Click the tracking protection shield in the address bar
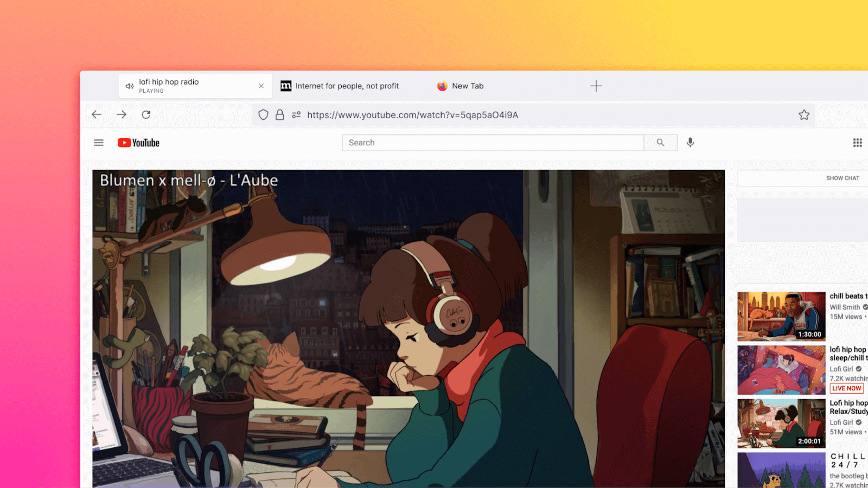This screenshot has width=868, height=488. pyautogui.click(x=263, y=114)
